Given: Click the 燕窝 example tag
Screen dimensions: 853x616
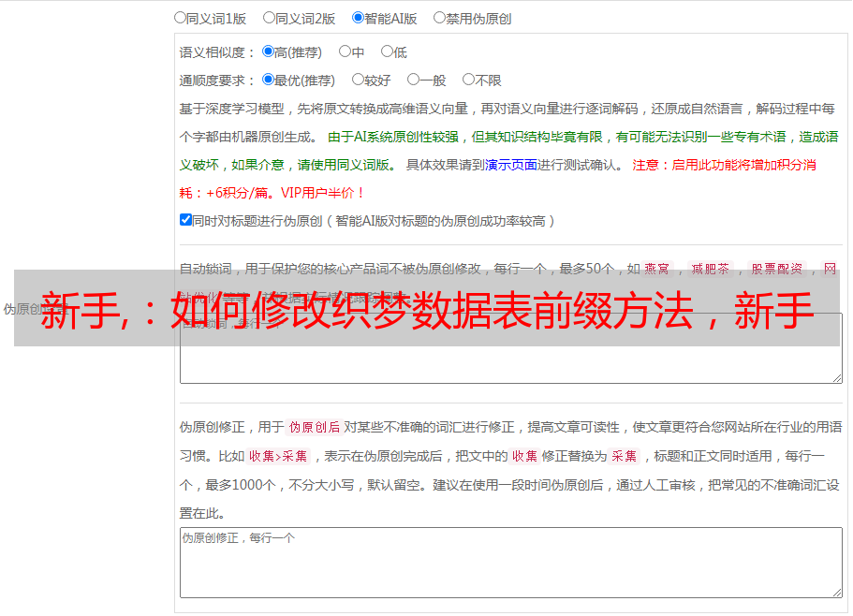Looking at the screenshot, I should [x=656, y=269].
